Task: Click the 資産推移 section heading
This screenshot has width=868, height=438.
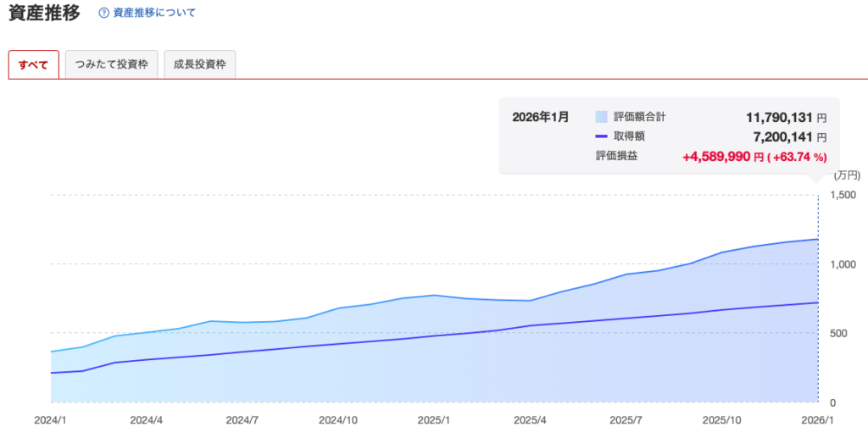Action: tap(44, 14)
